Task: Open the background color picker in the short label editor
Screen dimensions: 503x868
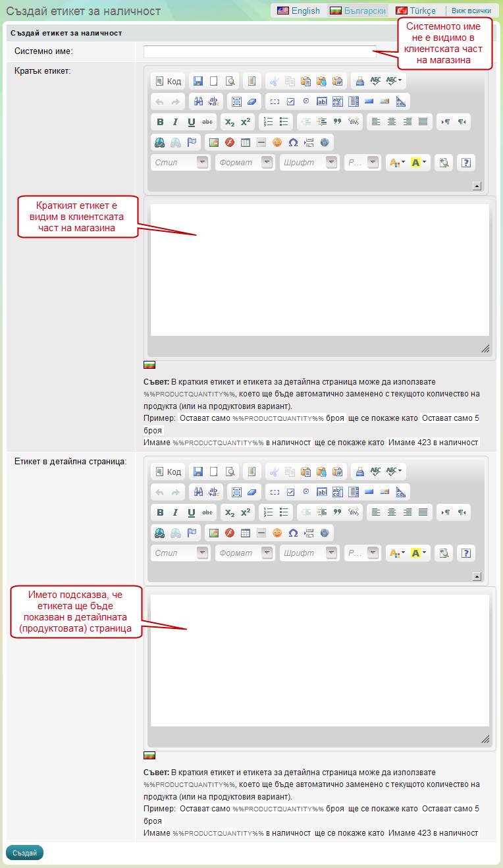Action: (x=419, y=163)
